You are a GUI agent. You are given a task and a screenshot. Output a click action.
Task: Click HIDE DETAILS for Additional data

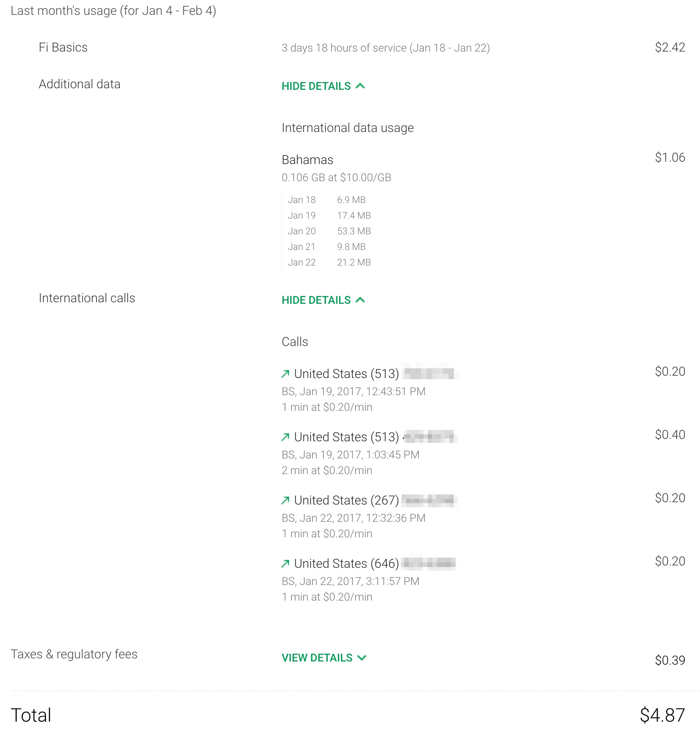click(x=316, y=86)
